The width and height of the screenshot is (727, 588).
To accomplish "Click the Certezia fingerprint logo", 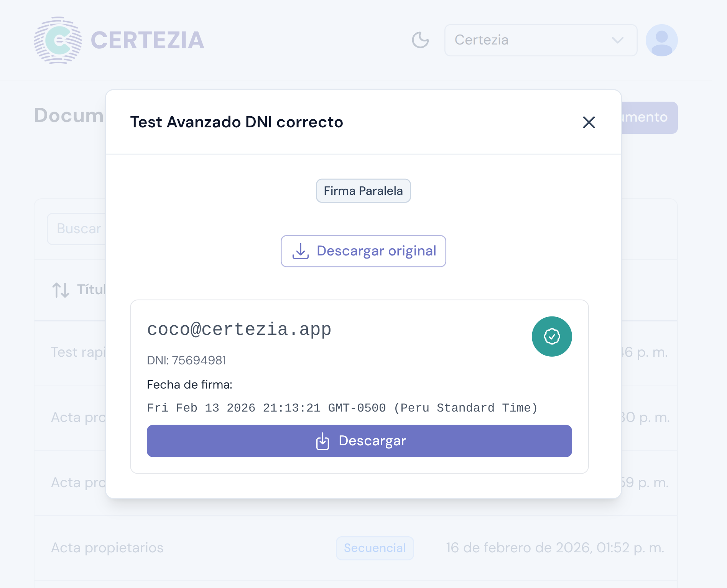I will click(58, 40).
